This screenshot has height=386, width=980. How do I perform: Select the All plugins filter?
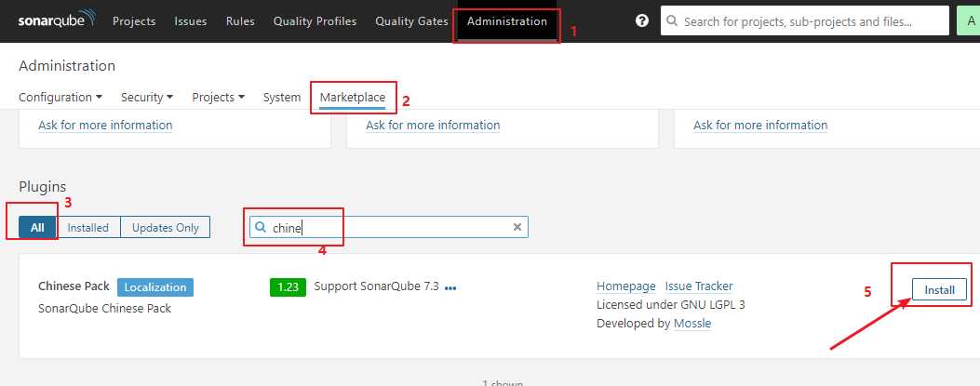coord(37,227)
